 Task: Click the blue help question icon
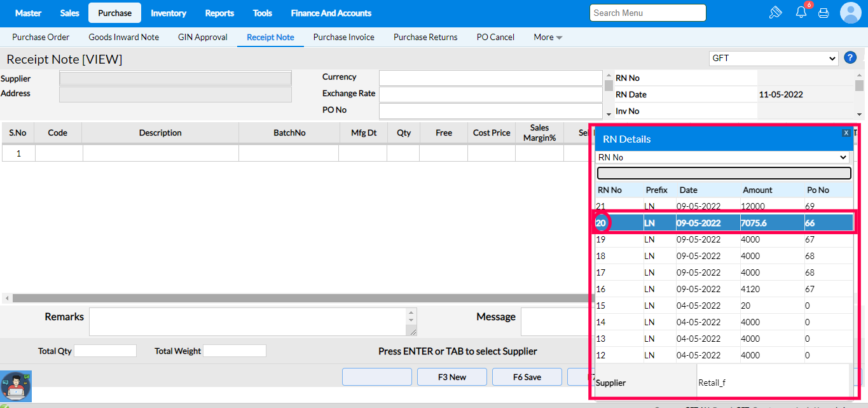point(850,58)
